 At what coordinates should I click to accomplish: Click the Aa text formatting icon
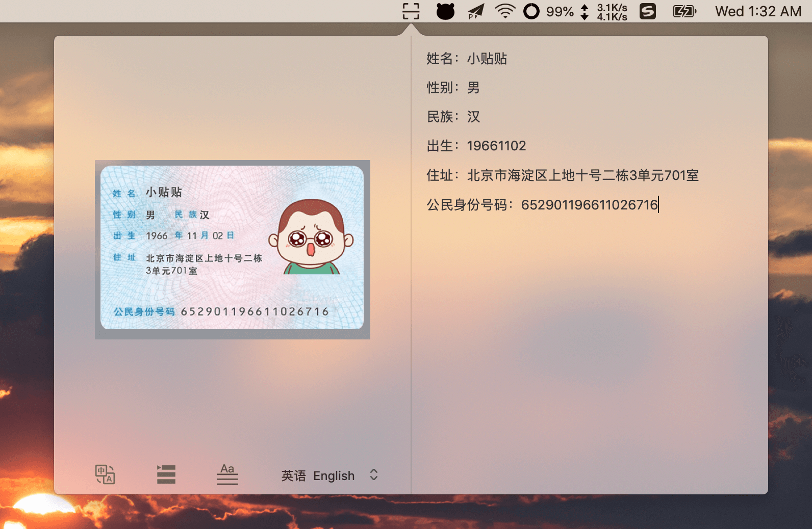[227, 474]
